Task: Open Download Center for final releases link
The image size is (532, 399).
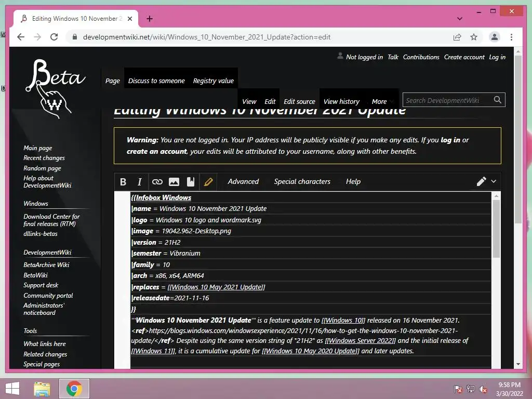Action: click(51, 220)
